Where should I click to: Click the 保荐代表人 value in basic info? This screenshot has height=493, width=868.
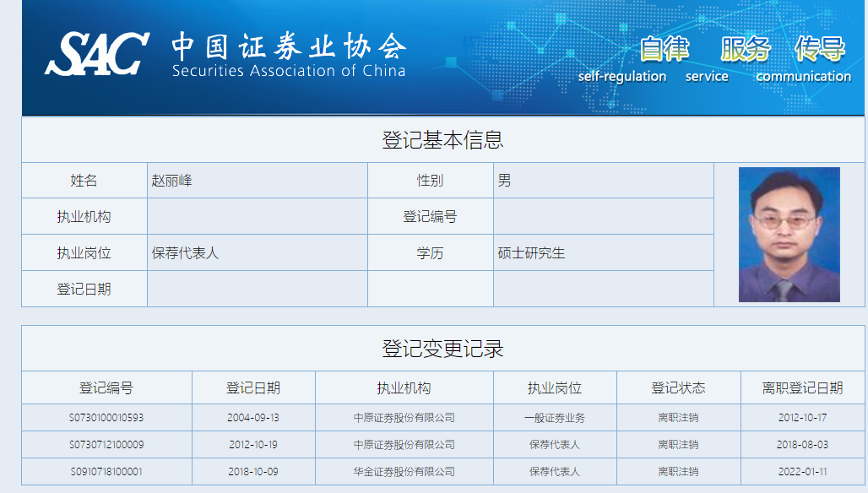(185, 253)
